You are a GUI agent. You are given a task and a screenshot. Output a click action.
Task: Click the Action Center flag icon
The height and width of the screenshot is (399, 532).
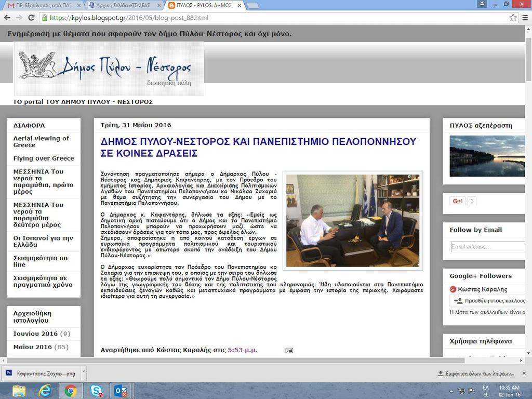(472, 391)
